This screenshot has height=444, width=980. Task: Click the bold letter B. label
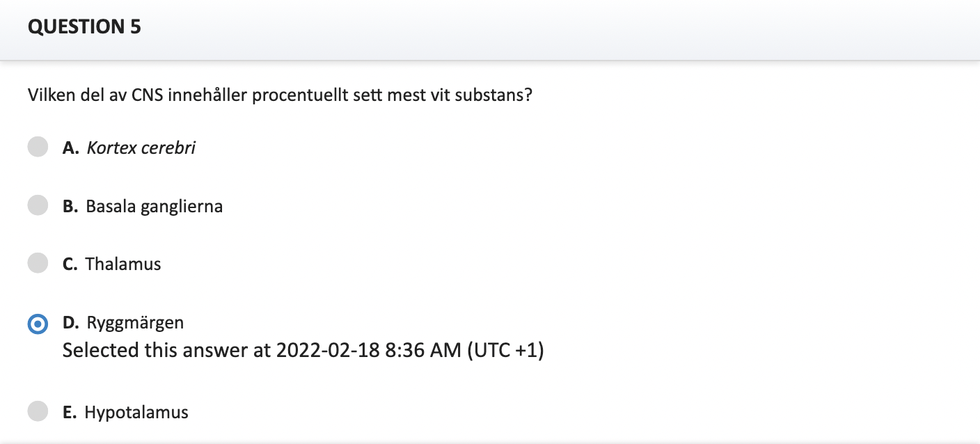[x=70, y=206]
